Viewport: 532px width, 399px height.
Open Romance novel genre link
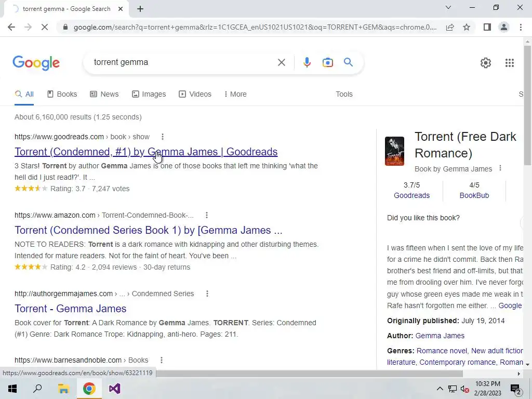pyautogui.click(x=442, y=351)
